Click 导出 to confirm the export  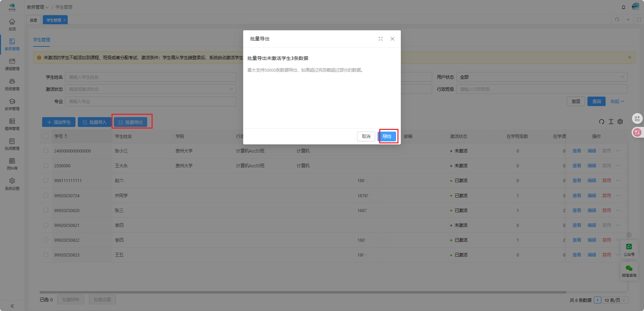click(387, 136)
